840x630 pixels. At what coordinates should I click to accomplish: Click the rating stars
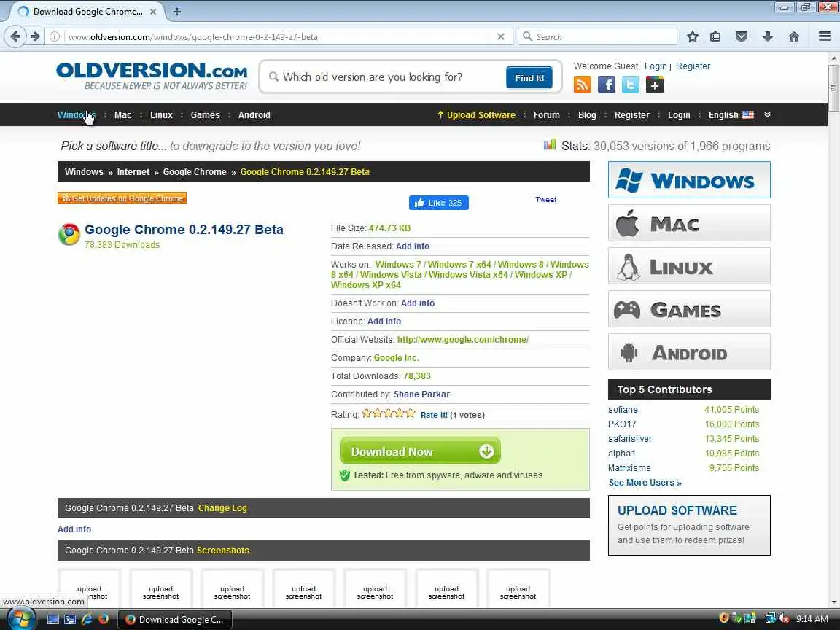389,413
